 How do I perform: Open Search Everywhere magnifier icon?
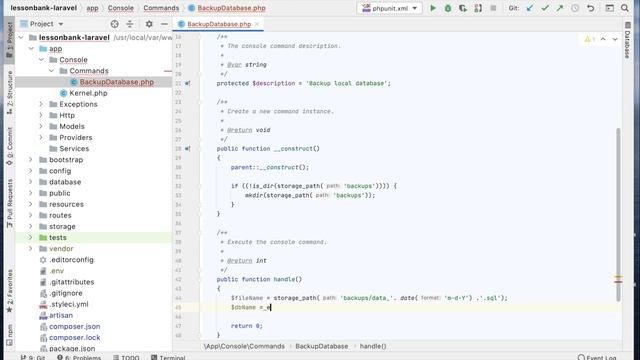pyautogui.click(x=624, y=8)
